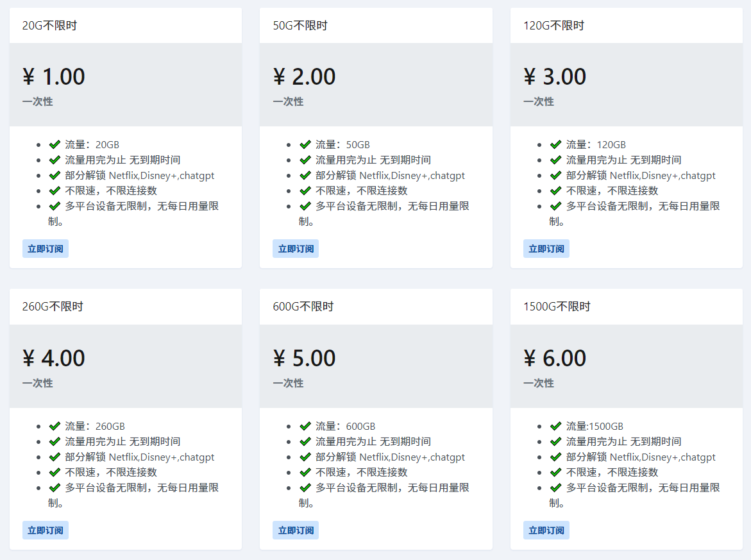
Task: Click 立即订阅 on the 600G不限时 card
Action: pos(296,530)
